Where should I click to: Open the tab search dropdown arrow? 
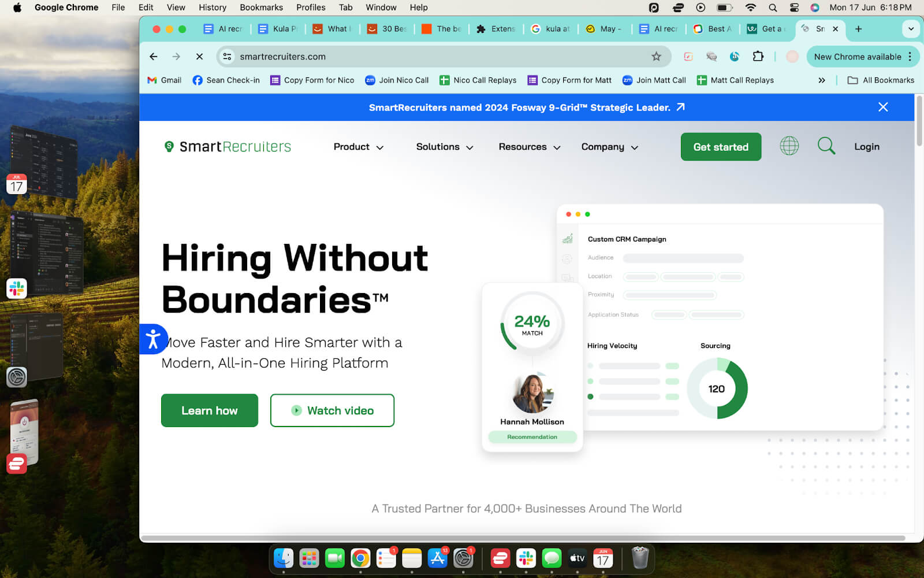[x=911, y=29]
